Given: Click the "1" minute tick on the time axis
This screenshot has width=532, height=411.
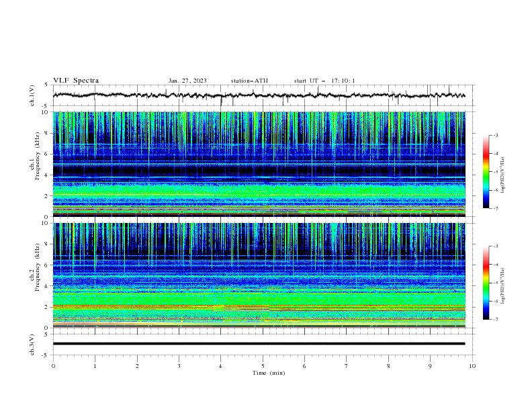Looking at the screenshot, I should pyautogui.click(x=95, y=366).
